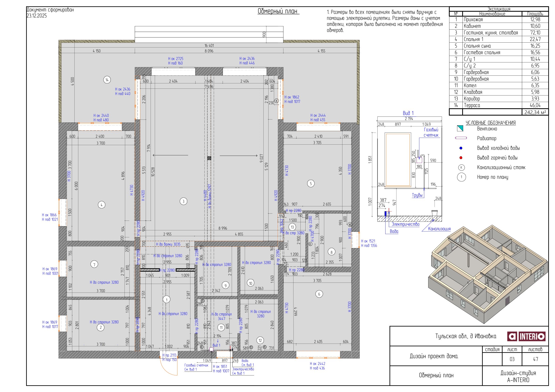Click the Обмерный план underlined title
This screenshot has width=555, height=392.
(278, 11)
